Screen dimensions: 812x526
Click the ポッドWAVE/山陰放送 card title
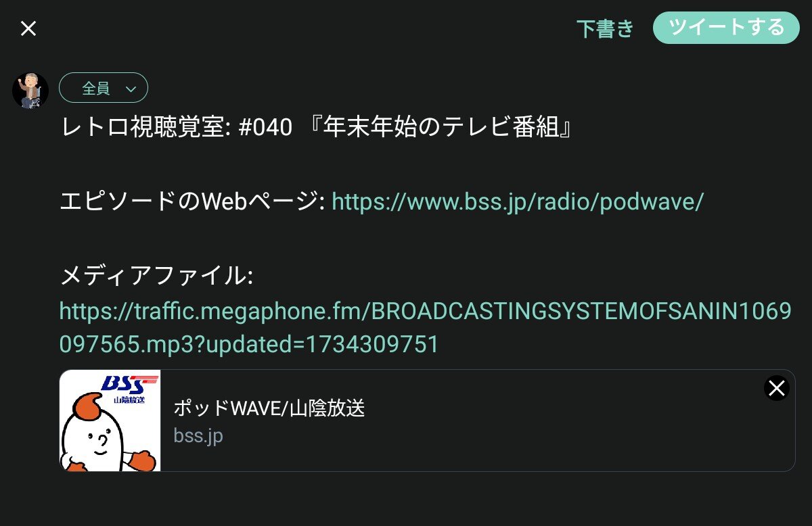[x=269, y=408]
